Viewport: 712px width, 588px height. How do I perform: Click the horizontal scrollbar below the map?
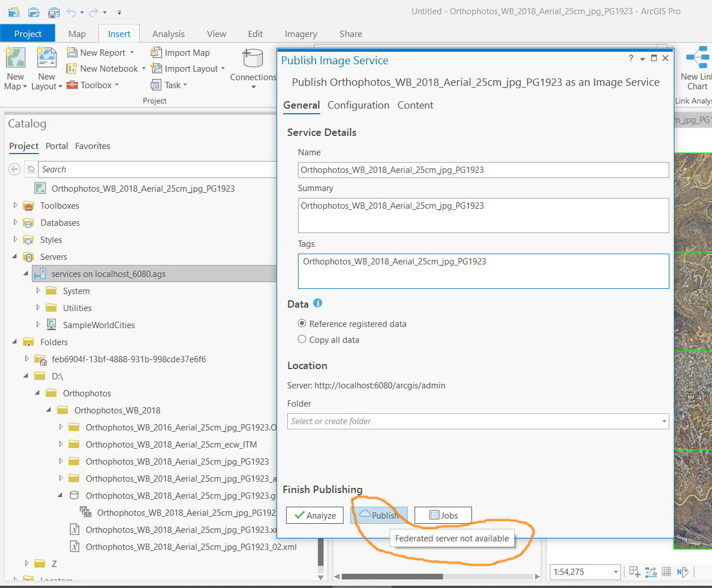437,577
